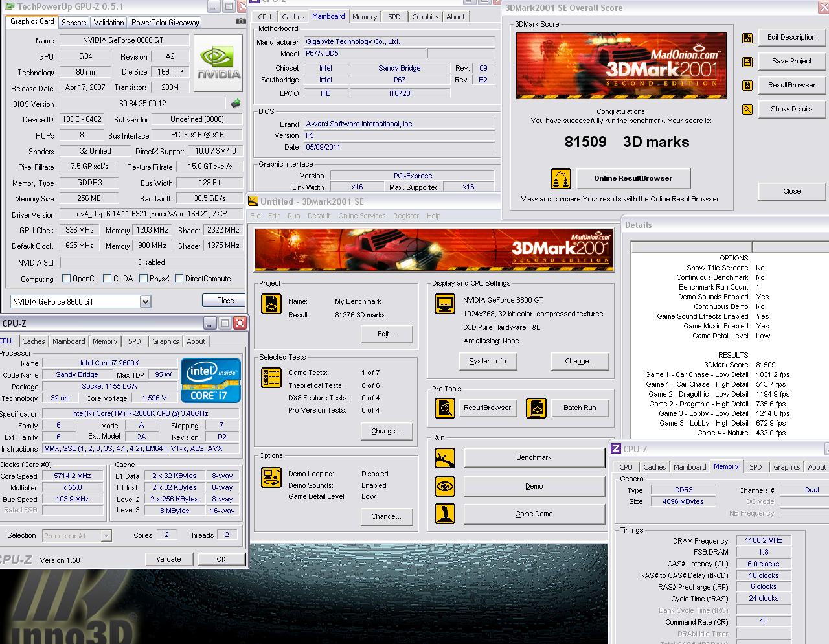This screenshot has width=829, height=644.
Task: Open the PowerColor Giveaway tab in GPU-Z
Action: point(165,22)
